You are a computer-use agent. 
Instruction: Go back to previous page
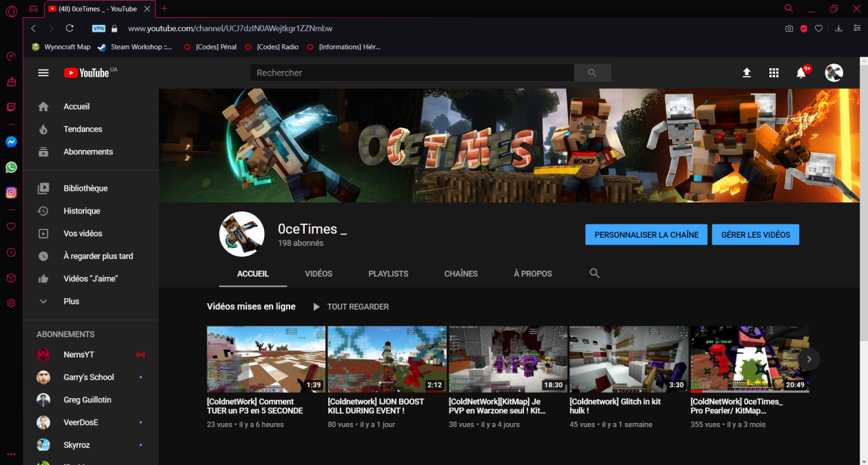(x=34, y=28)
